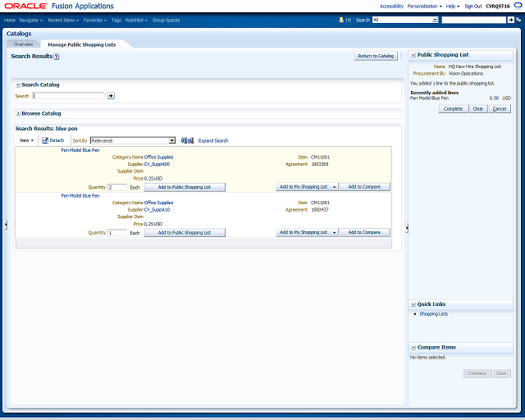
Task: Click the global search text field
Action: tap(474, 20)
